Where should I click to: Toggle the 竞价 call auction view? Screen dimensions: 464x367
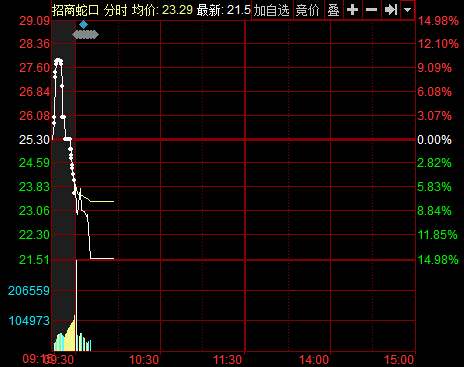point(308,10)
